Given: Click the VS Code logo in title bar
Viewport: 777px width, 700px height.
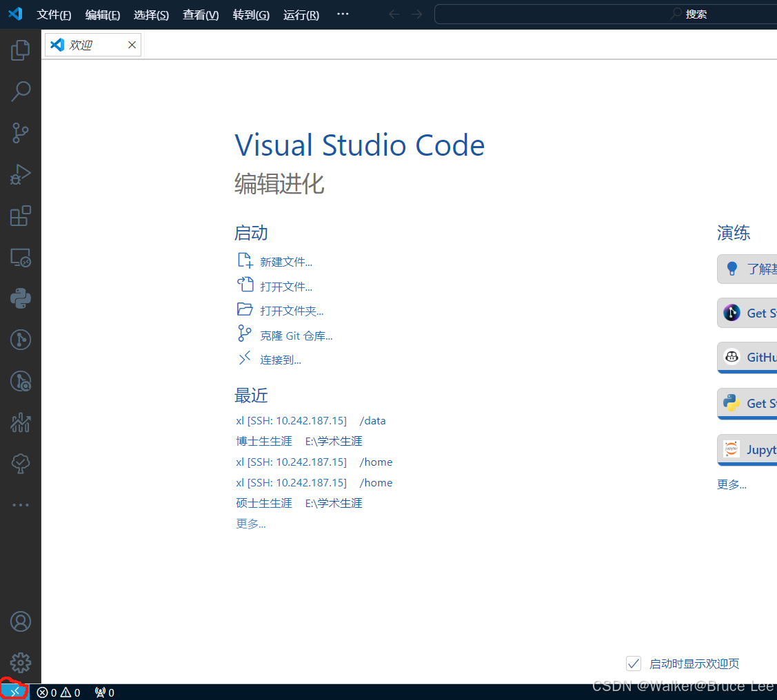Looking at the screenshot, I should [15, 14].
